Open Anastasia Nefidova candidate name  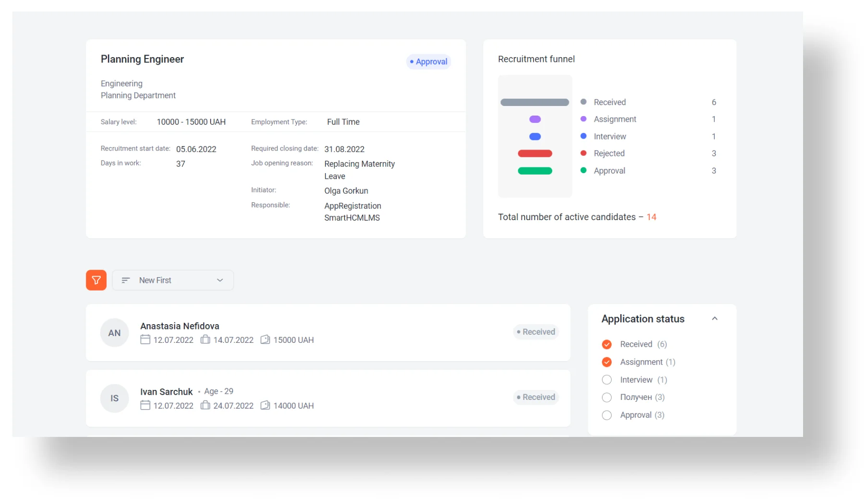click(179, 326)
